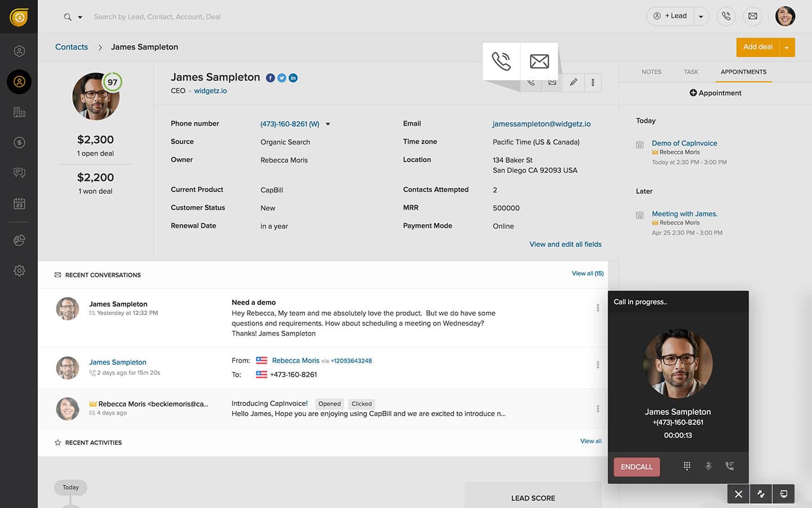Open options for Introducing CapInvoice email
The width and height of the screenshot is (812, 508).
598,409
